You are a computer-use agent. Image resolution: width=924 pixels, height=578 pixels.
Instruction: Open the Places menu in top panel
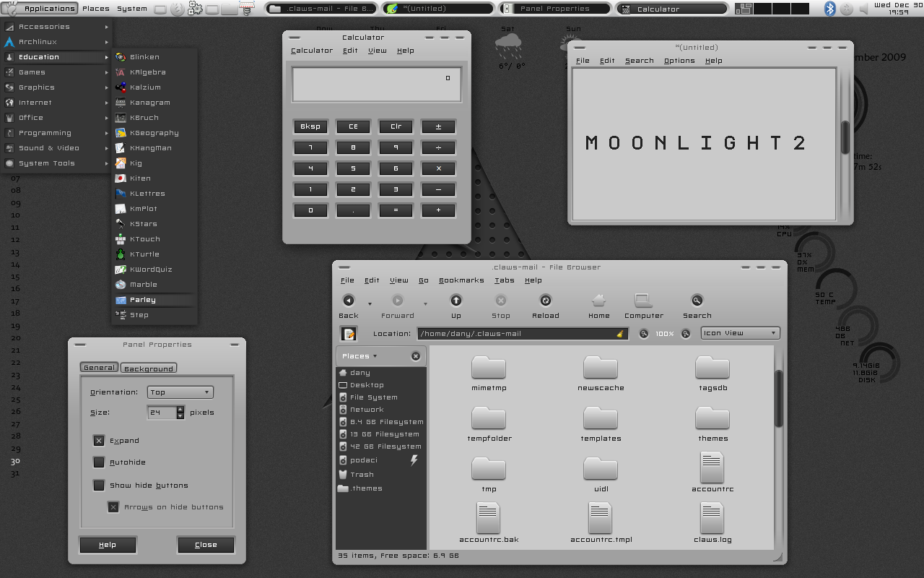click(x=95, y=9)
